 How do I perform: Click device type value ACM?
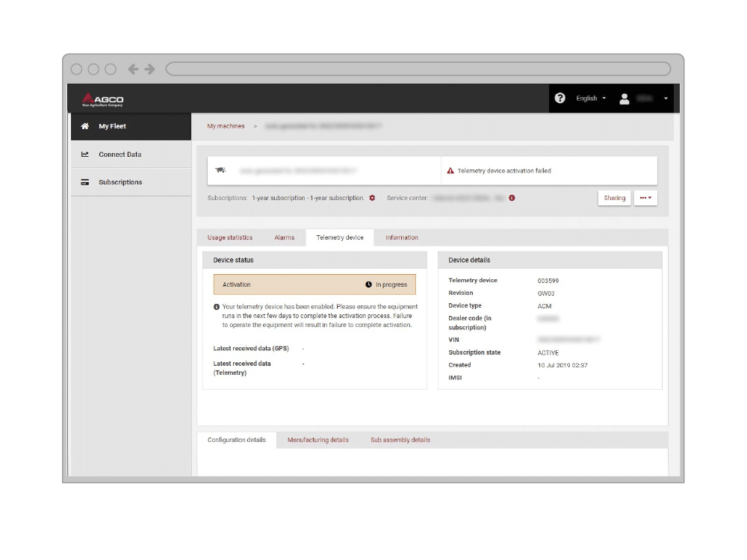[545, 306]
